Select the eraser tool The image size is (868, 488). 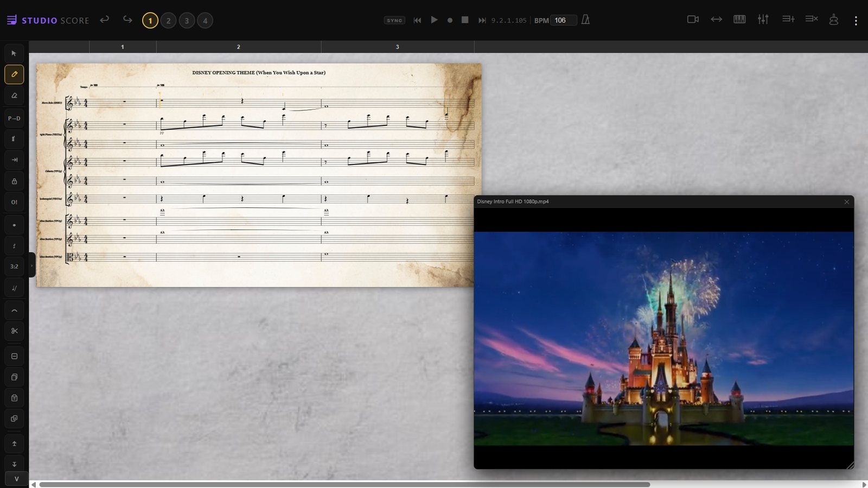pyautogui.click(x=14, y=96)
